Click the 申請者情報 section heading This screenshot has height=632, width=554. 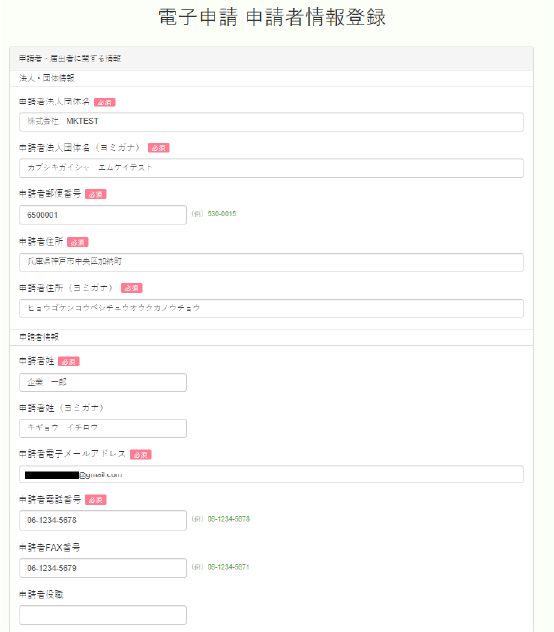point(39,337)
